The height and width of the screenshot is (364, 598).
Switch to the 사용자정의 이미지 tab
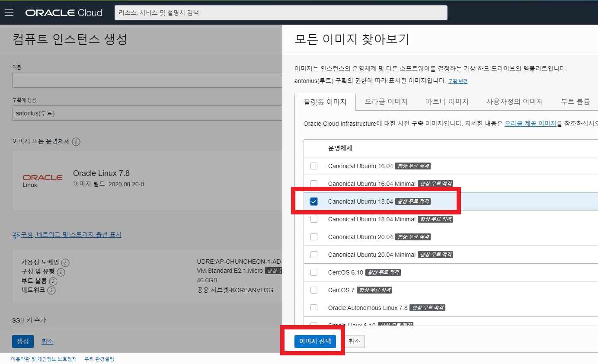[515, 102]
